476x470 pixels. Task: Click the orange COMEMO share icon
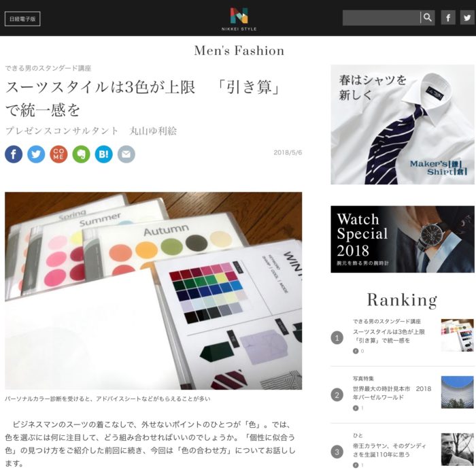pos(58,154)
